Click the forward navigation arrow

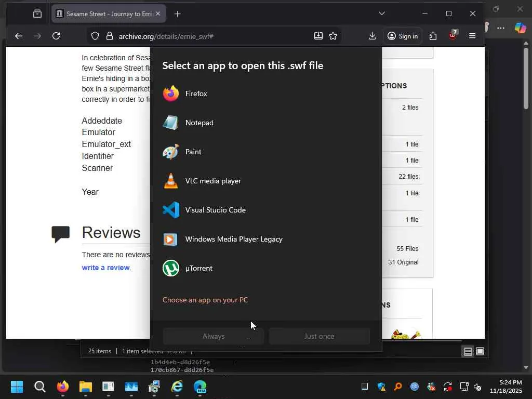coord(37,36)
